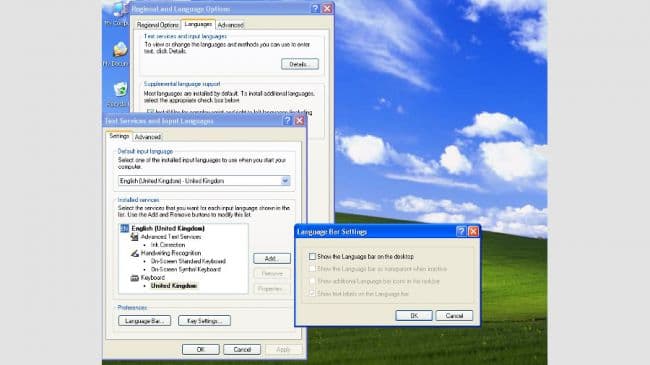The width and height of the screenshot is (650, 365).
Task: Select Ink Correction item
Action: point(168,245)
